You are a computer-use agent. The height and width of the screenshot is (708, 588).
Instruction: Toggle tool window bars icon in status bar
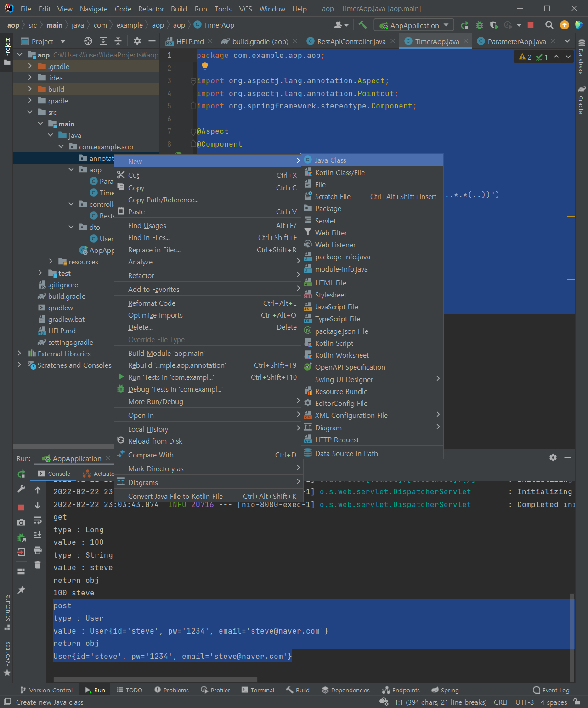pyautogui.click(x=7, y=702)
